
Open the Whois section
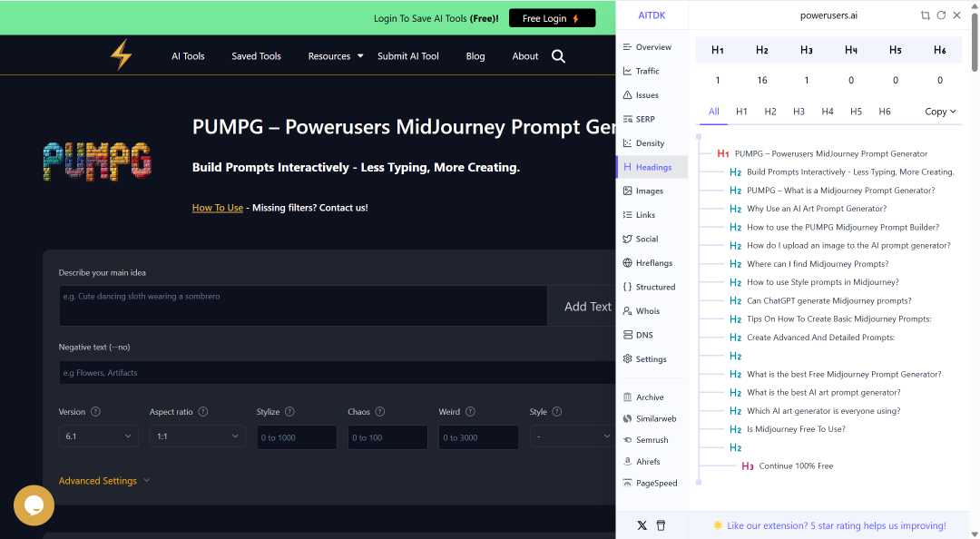click(x=641, y=310)
